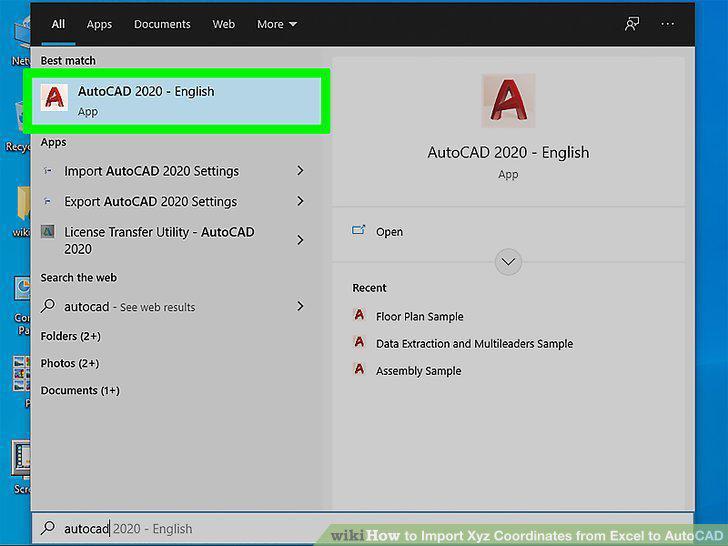Switch to the All tab
Screen dimensions: 728x546
tap(58, 24)
